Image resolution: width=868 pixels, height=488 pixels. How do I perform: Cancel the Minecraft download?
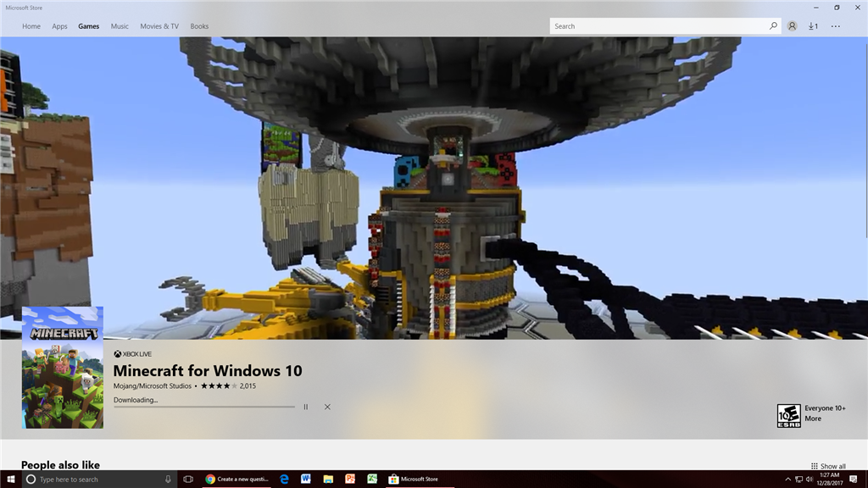[x=327, y=407]
